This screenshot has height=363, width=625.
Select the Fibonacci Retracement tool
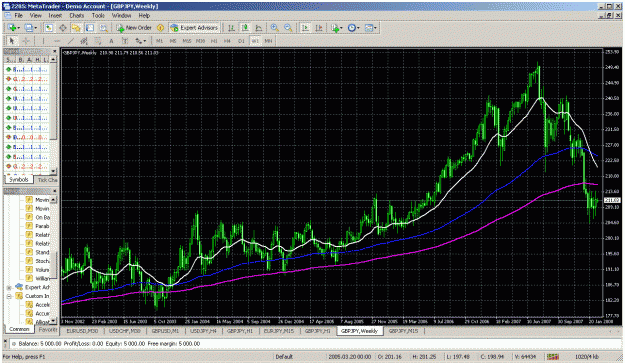point(98,41)
